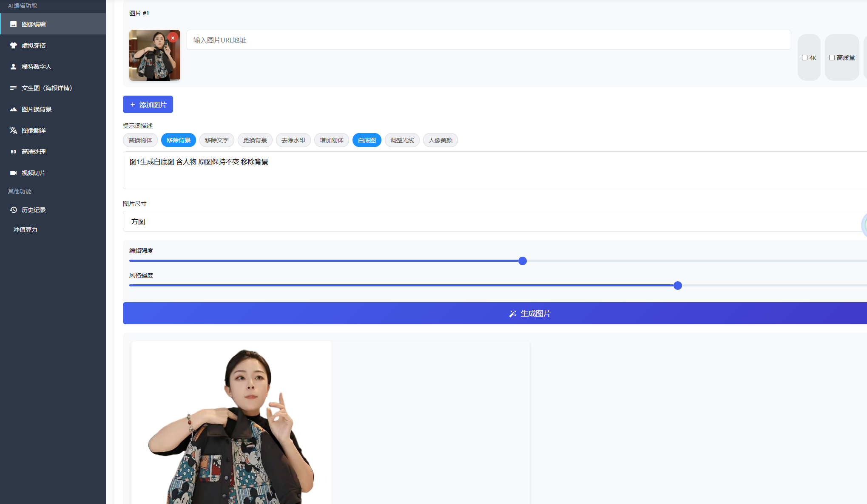Screen dimensions: 867x504
Task: Click the 历史记录 clock icon
Action: click(14, 210)
